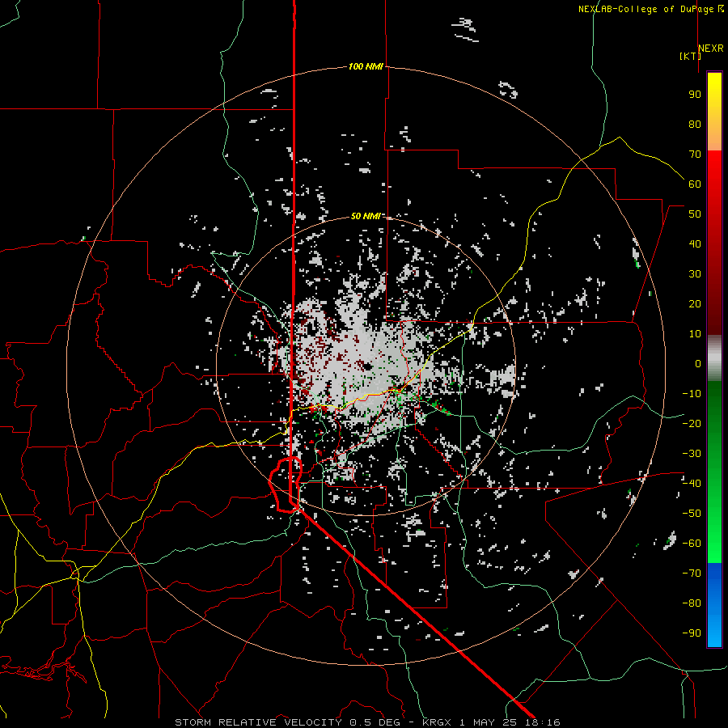This screenshot has height=728, width=728.
Task: Select the 40 value on the velocity scale
Action: [695, 243]
